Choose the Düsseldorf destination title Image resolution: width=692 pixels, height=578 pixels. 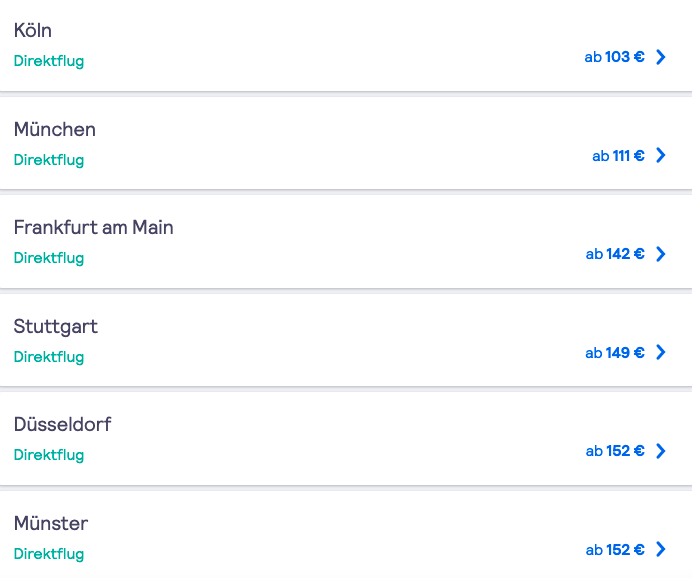pos(62,424)
